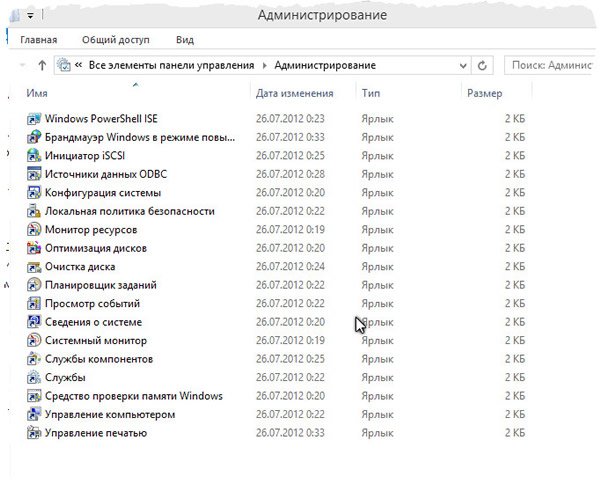Click the Источники данных ODBC icon
Image resolution: width=601 pixels, height=499 pixels.
click(34, 174)
